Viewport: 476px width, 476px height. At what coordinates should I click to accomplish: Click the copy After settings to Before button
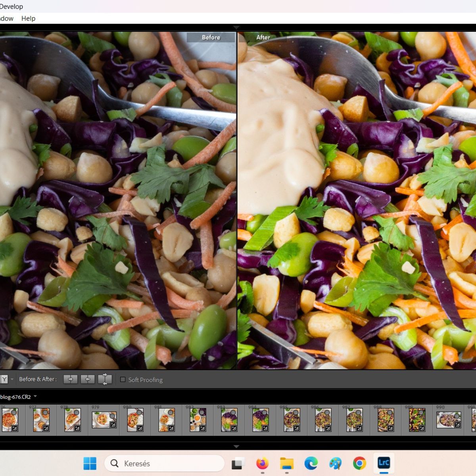pos(88,379)
